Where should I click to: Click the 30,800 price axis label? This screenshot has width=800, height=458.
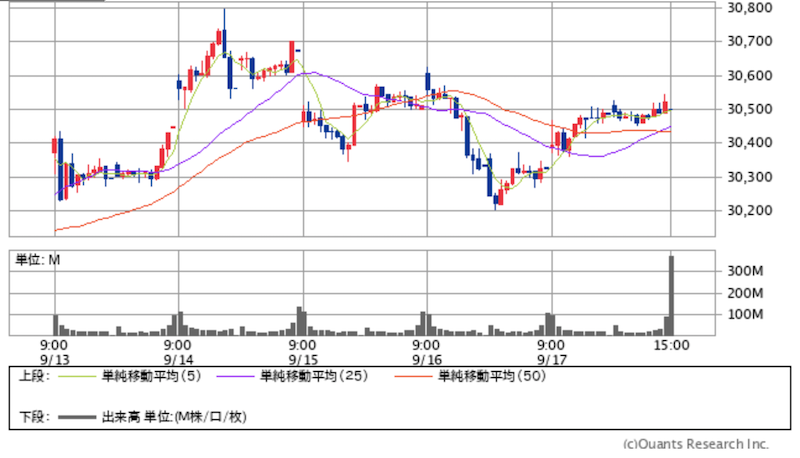coord(749,8)
